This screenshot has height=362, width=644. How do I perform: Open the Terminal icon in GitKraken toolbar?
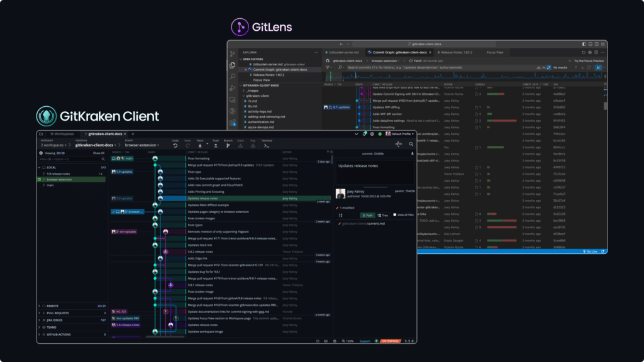pos(266,145)
